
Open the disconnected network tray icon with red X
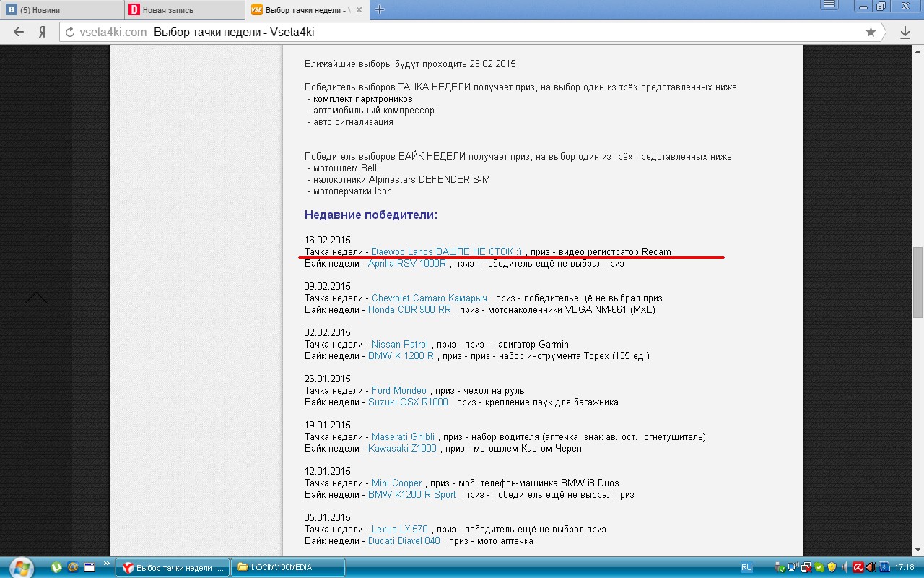tap(806, 567)
